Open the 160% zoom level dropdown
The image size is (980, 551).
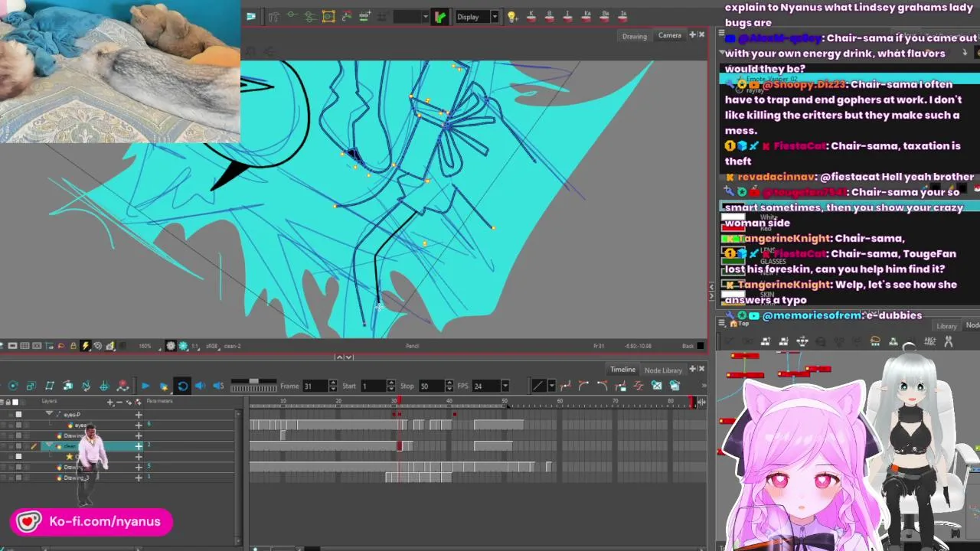click(147, 346)
